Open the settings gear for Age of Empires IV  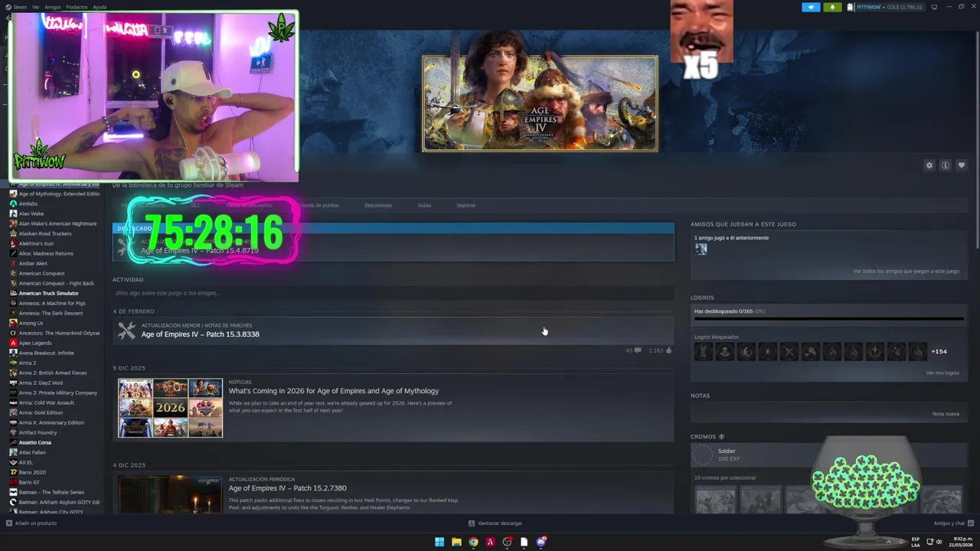(x=929, y=165)
